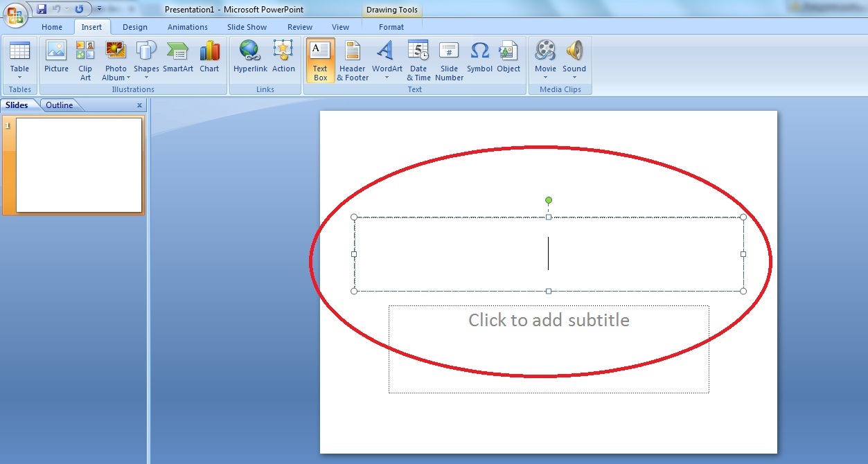This screenshot has width=868, height=464.
Task: Switch to the Outline pane tab
Action: pos(60,105)
